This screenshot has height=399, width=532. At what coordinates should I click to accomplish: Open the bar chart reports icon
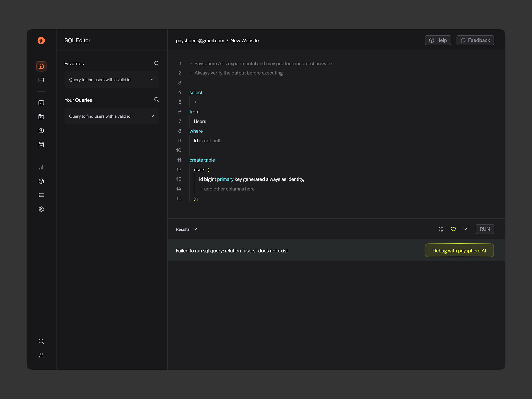click(41, 167)
